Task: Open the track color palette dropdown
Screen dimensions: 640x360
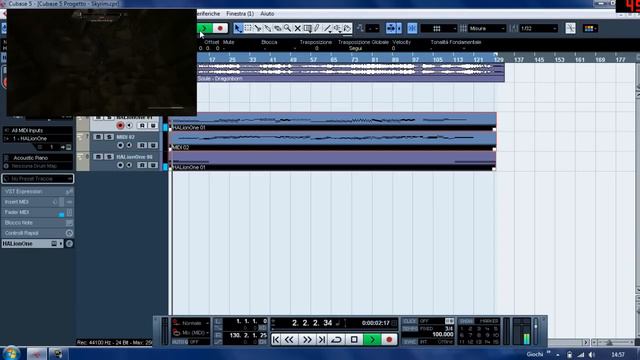Action: coord(591,28)
